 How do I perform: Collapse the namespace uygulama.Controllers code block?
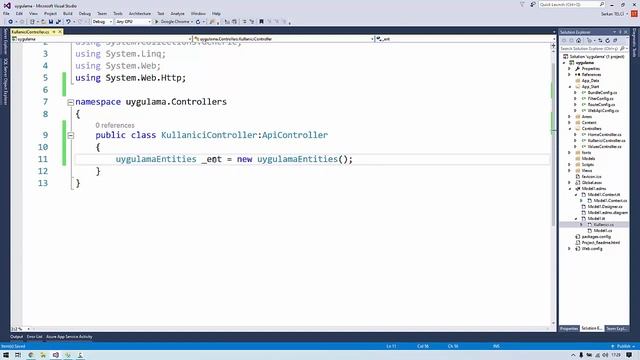click(71, 102)
